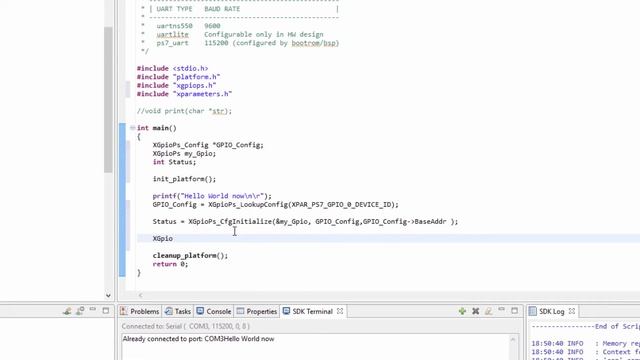
Task: Click 'int Status;' declaration
Action: point(174,162)
